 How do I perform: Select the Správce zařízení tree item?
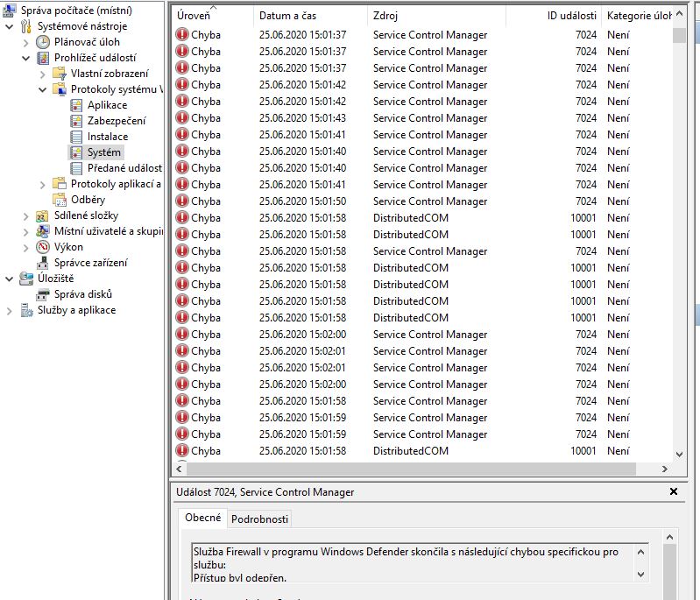point(90,263)
